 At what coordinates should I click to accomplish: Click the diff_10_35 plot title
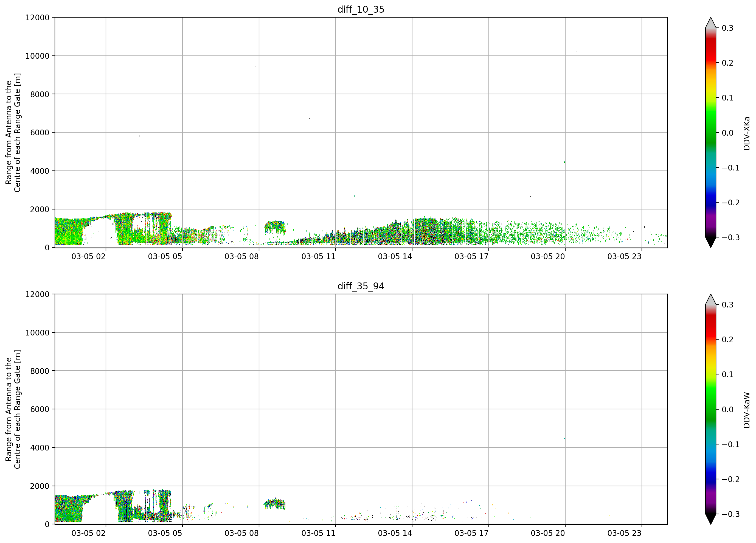(361, 9)
